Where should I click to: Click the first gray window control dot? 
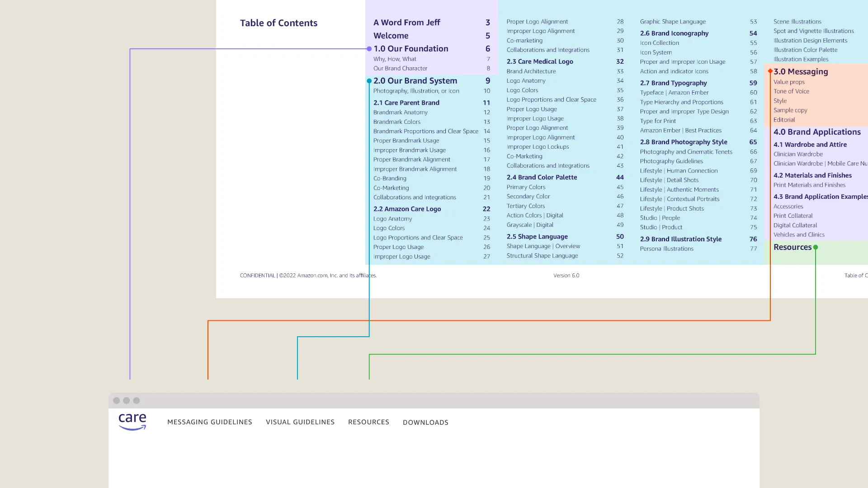coord(117,401)
